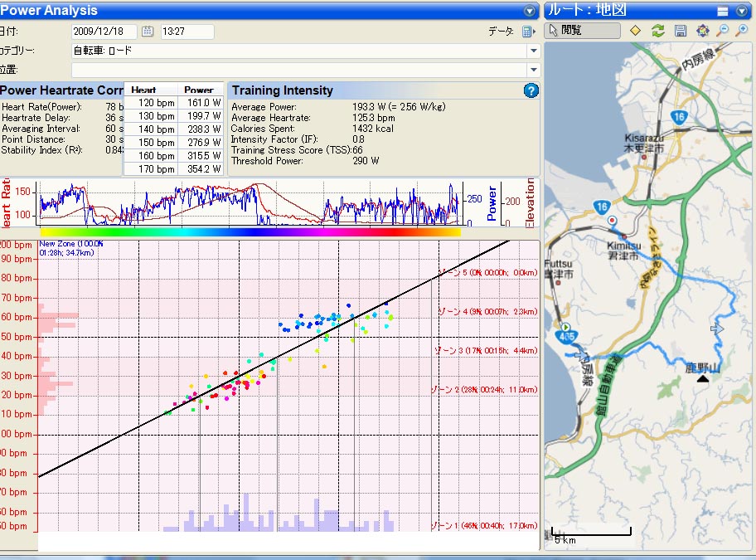Viewport: 756px width, 560px height.
Task: Select the 160 bpm table cell
Action: coord(151,156)
